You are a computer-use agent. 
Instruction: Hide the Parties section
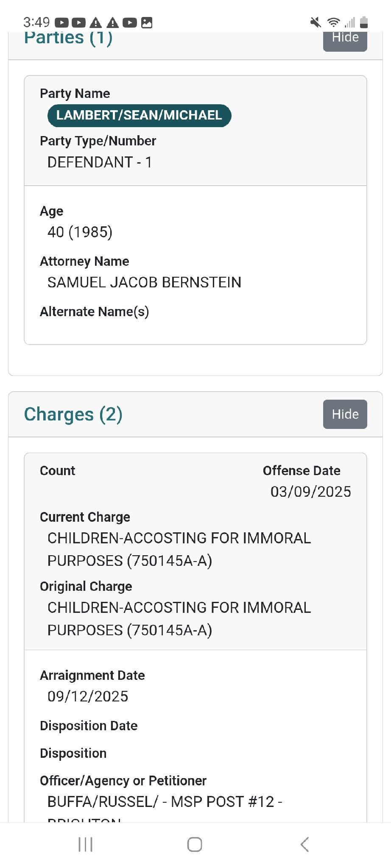click(x=345, y=39)
